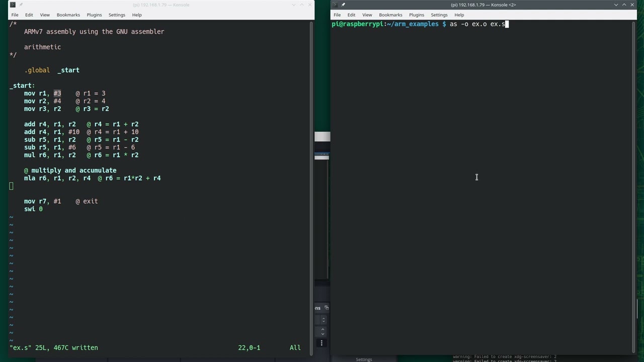Minimize the Konsole <2> window

[616, 5]
